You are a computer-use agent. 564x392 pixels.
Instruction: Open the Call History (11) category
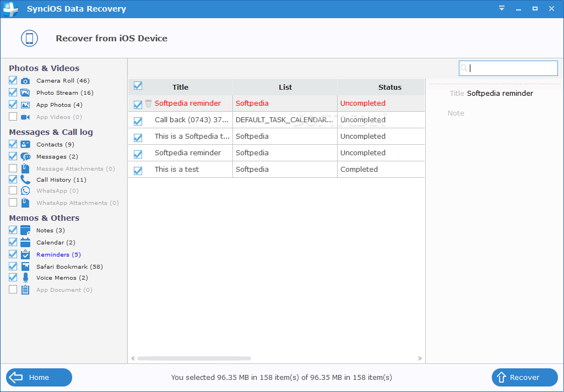[61, 179]
